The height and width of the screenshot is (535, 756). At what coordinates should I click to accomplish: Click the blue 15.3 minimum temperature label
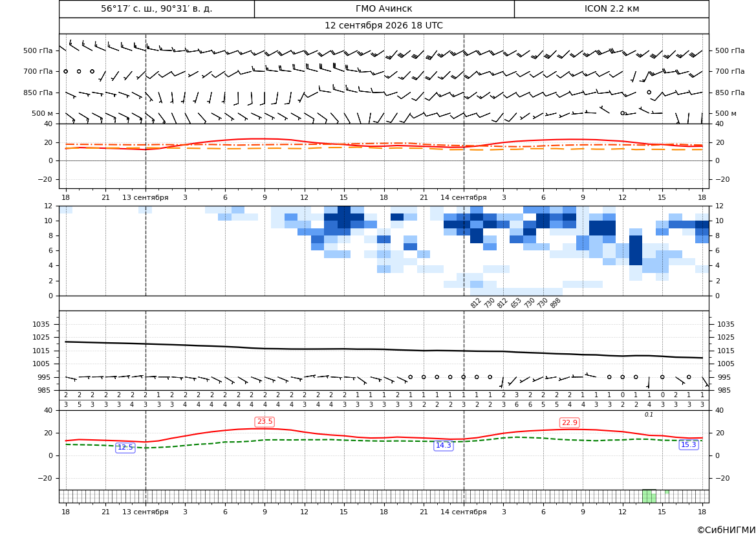[688, 445]
